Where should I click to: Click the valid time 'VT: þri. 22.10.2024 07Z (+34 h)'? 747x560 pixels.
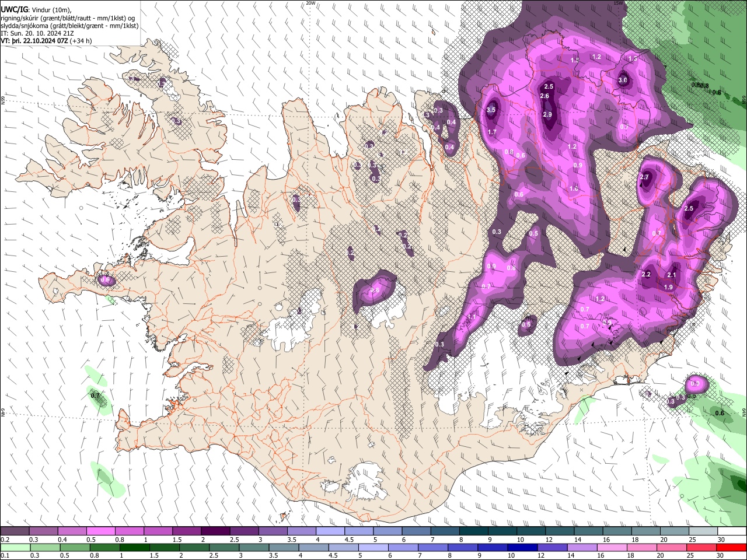[46, 41]
